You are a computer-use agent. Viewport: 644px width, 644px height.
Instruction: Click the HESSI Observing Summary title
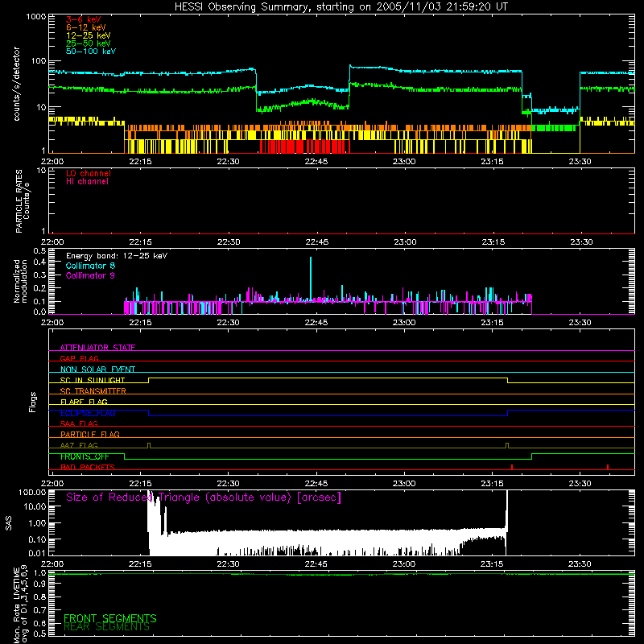point(341,7)
